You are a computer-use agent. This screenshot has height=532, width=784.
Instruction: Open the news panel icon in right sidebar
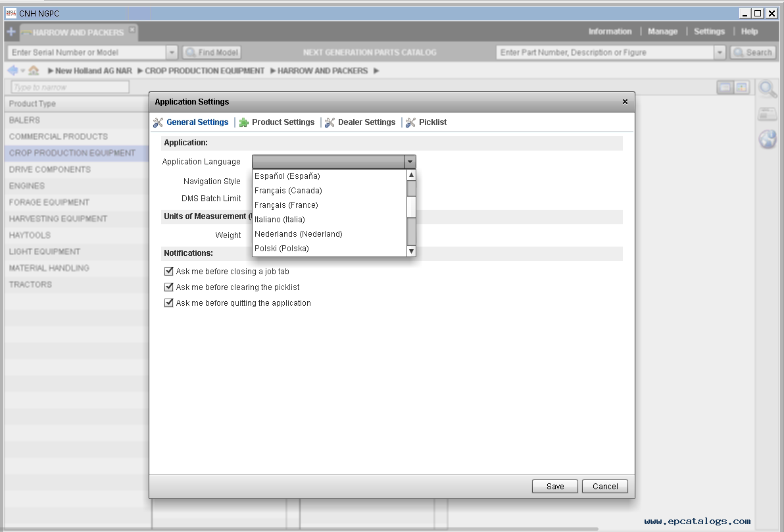767,114
